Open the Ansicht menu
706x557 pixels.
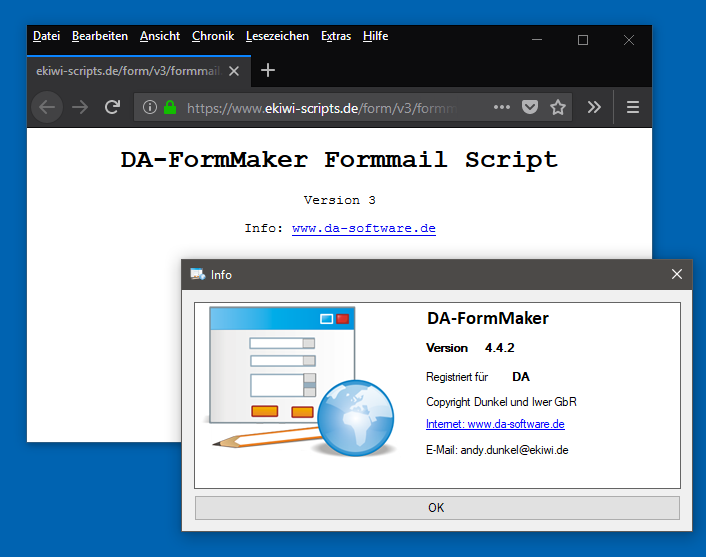coord(160,36)
